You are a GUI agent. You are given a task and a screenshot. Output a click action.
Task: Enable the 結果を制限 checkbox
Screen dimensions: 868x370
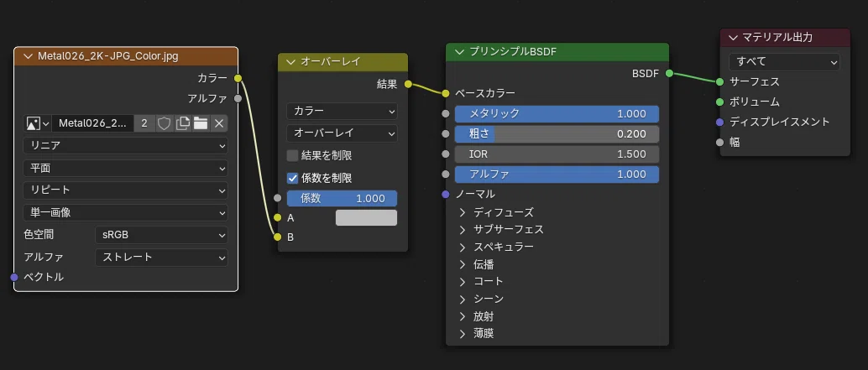[292, 156]
